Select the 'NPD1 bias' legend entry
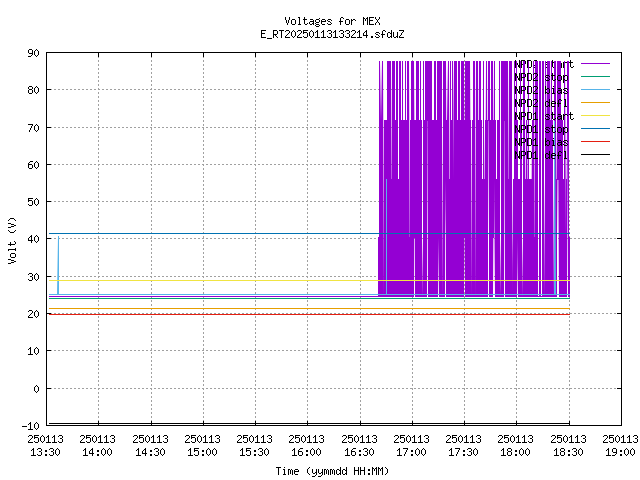Image resolution: width=640 pixels, height=480 pixels. [541, 142]
